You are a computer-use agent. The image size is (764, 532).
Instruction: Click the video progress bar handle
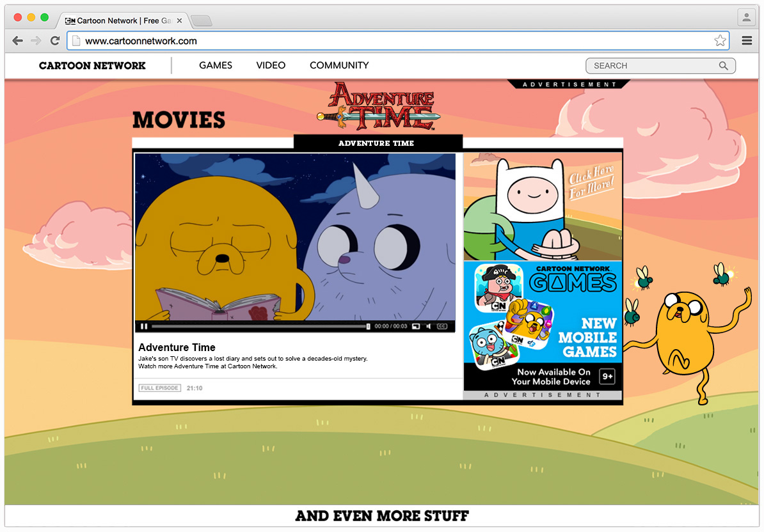coord(368,326)
